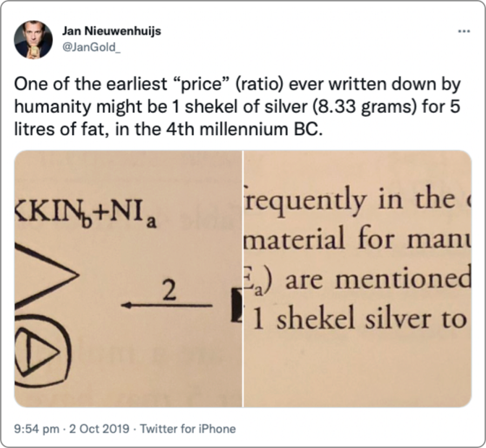486x448 pixels.
Task: Click Jan Nieuwenhuijs' profile avatar photo
Action: [x=33, y=39]
